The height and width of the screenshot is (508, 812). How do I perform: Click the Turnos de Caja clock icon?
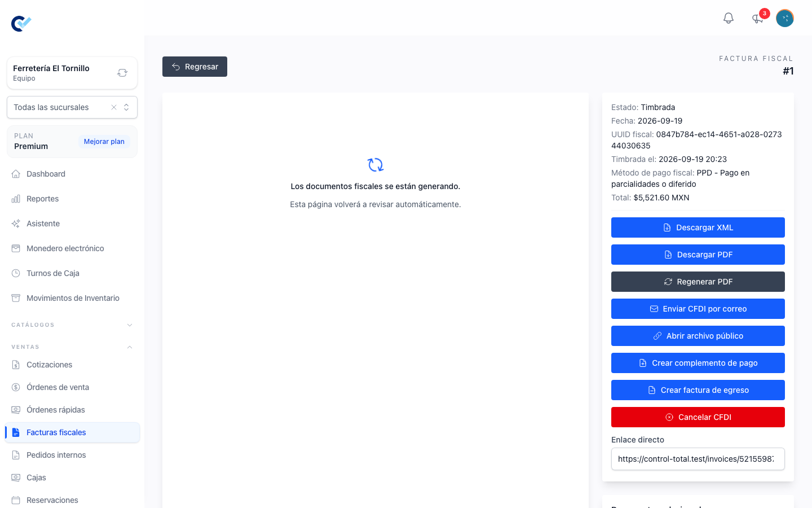click(16, 273)
